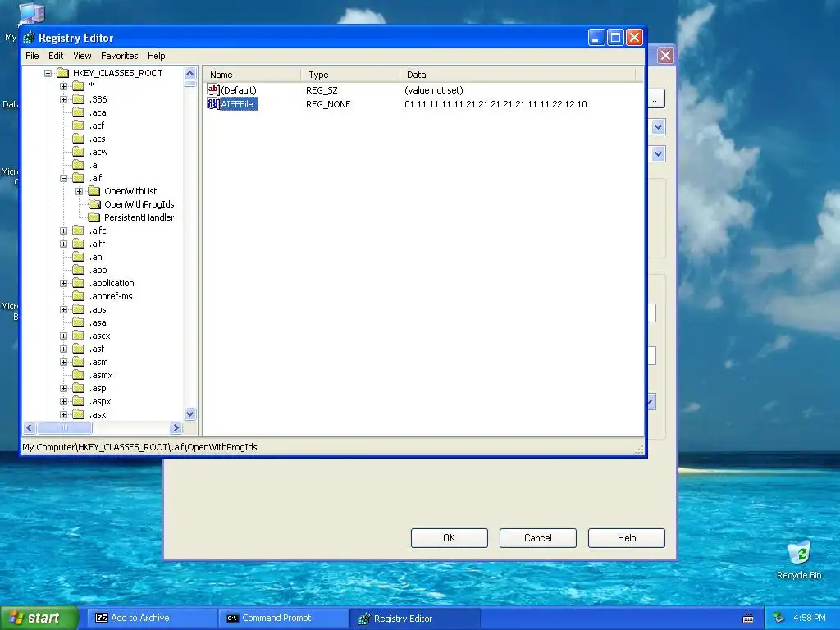Click the .asf folder icon
840x630 pixels.
click(x=78, y=349)
